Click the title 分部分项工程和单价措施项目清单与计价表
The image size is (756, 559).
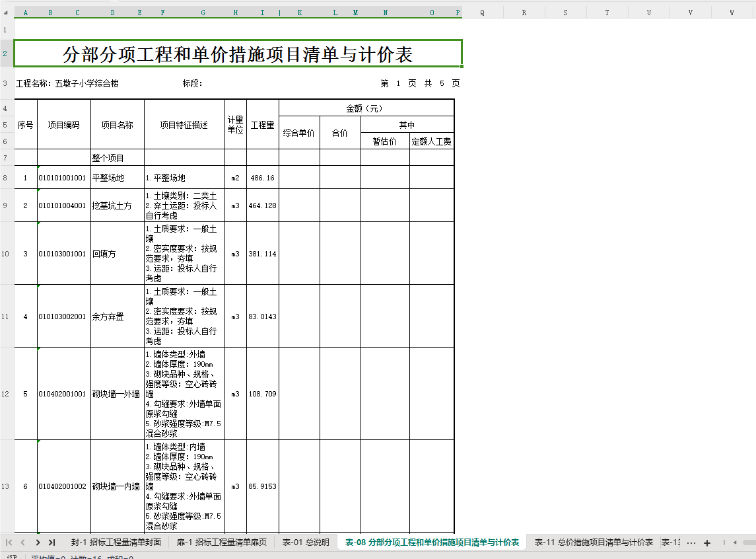tap(238, 54)
